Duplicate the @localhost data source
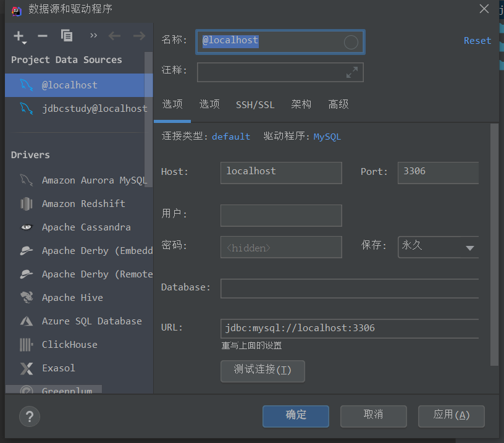This screenshot has width=504, height=443. pos(67,36)
